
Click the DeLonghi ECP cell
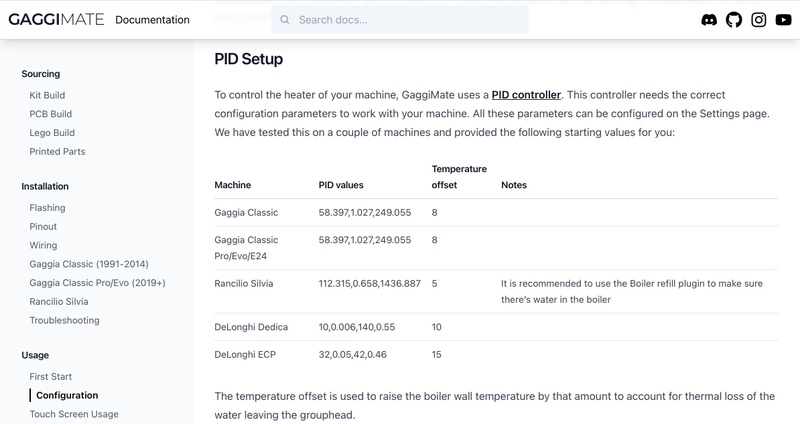[x=245, y=355]
